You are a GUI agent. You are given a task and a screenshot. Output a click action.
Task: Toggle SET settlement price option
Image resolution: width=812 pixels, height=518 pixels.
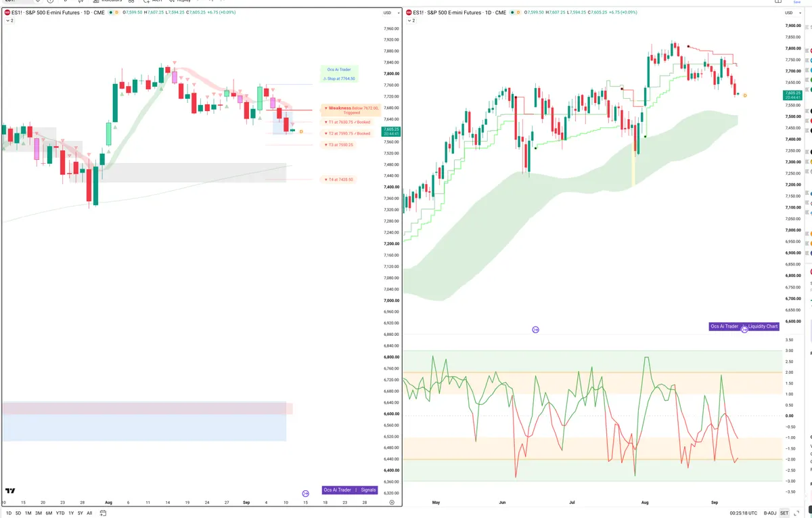pos(784,513)
